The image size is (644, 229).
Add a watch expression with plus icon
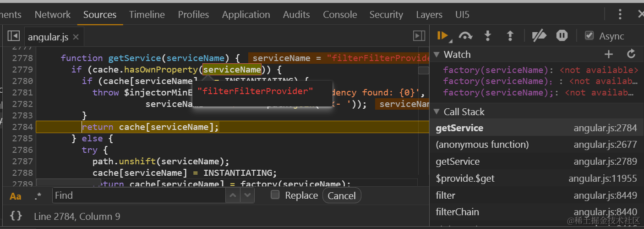point(608,55)
